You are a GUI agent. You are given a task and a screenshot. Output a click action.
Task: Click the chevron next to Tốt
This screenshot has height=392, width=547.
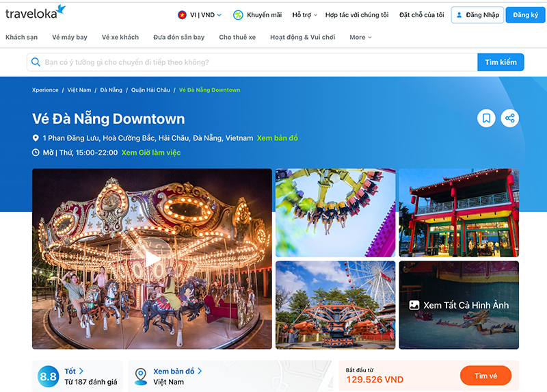coord(81,371)
